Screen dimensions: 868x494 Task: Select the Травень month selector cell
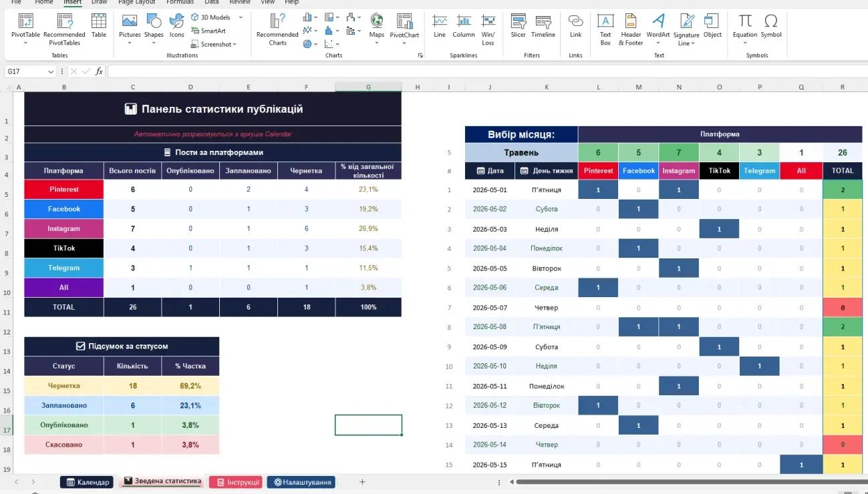tap(521, 152)
